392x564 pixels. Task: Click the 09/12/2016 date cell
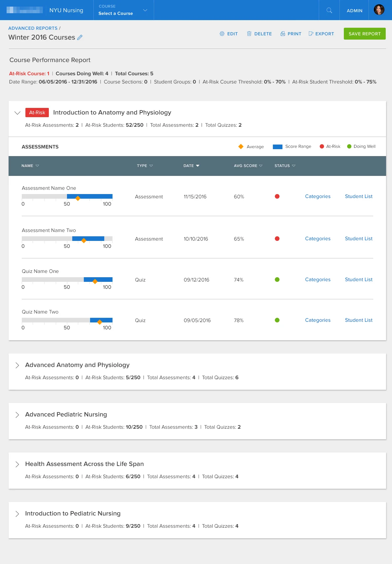(x=196, y=280)
